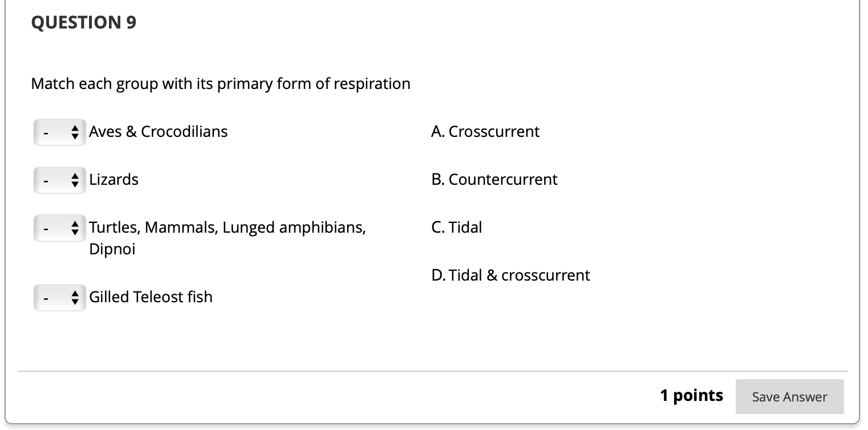Click the 1 points label

pyautogui.click(x=691, y=395)
